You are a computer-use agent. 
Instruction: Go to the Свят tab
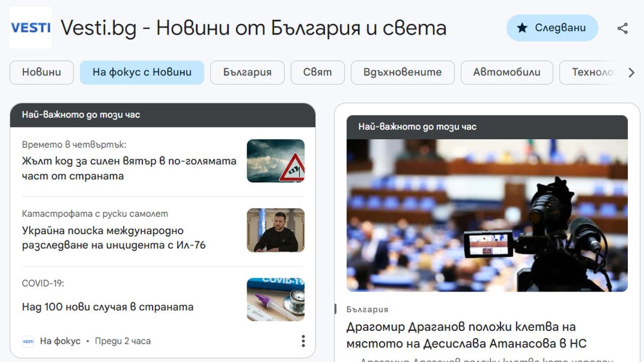pyautogui.click(x=317, y=72)
